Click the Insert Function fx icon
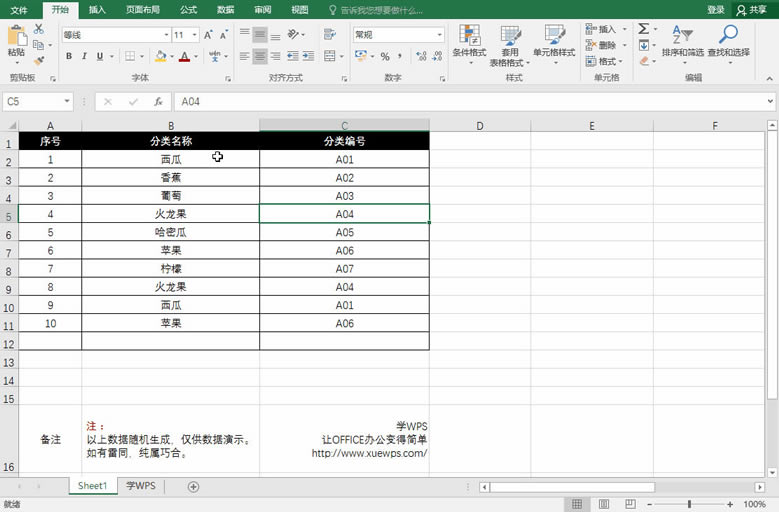779x512 pixels. pos(158,102)
